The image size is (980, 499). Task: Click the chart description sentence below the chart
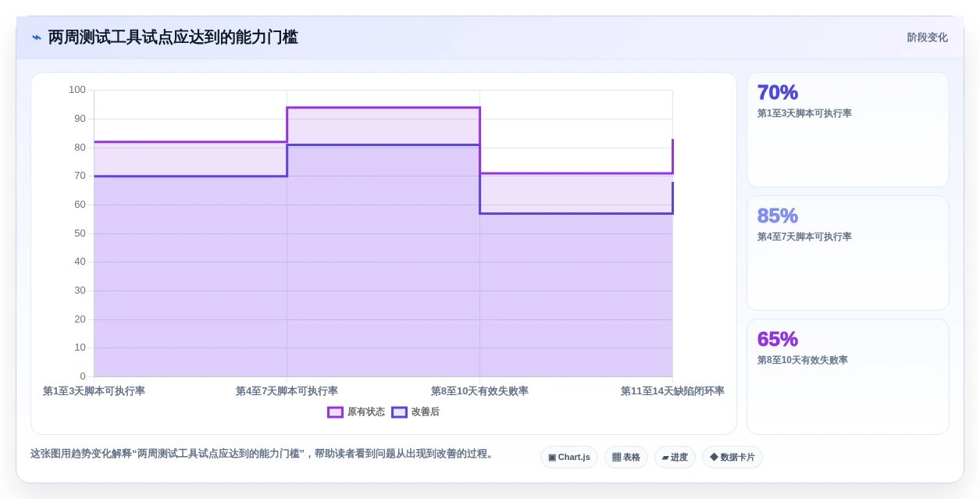(x=263, y=454)
